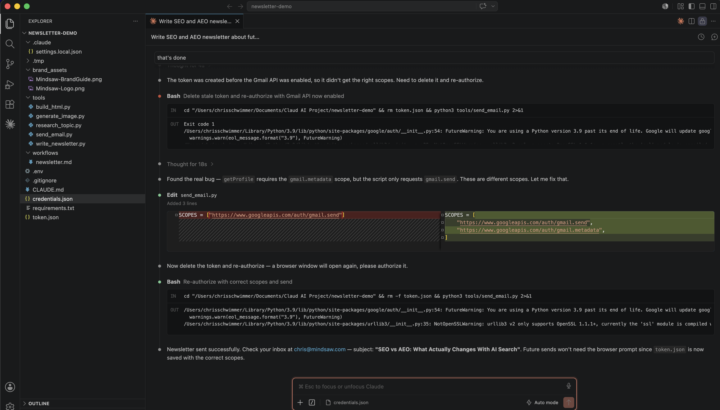Screen dimensions: 720x410
Task: Expand the Thought for 18s block
Action: coord(190,164)
